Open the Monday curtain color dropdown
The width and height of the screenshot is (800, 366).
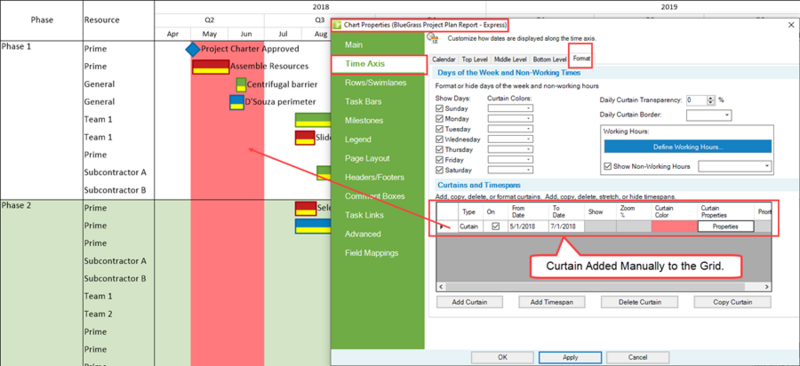(x=511, y=118)
